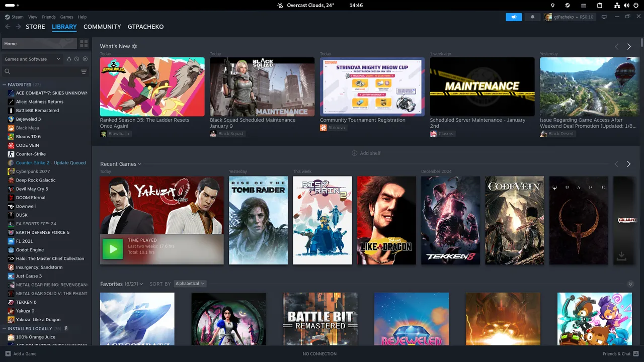Open the Friends menu

click(49, 17)
